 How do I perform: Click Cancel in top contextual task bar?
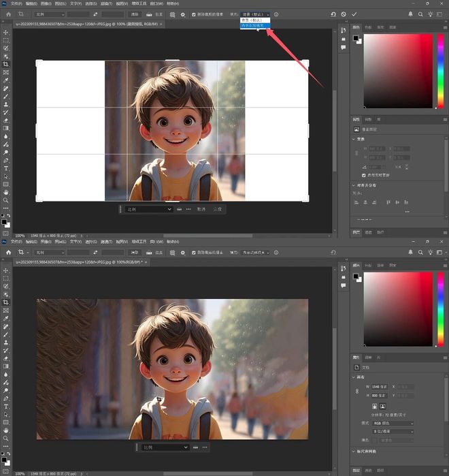point(201,210)
